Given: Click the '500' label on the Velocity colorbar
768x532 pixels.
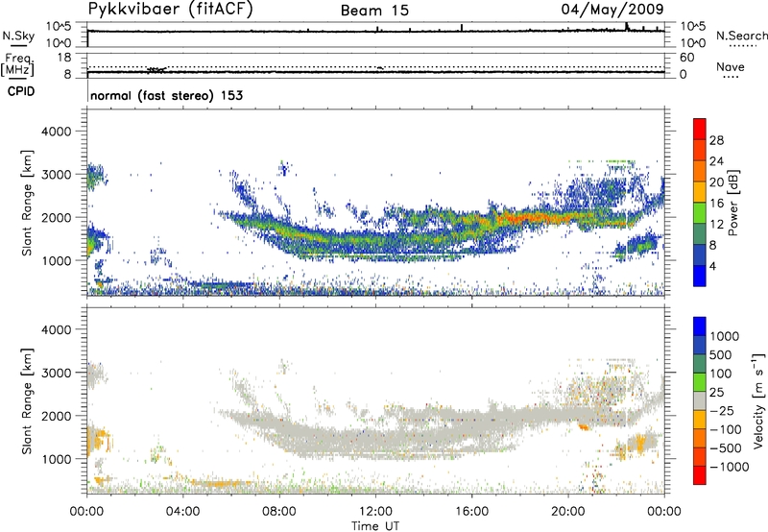Looking at the screenshot, I should (x=720, y=354).
